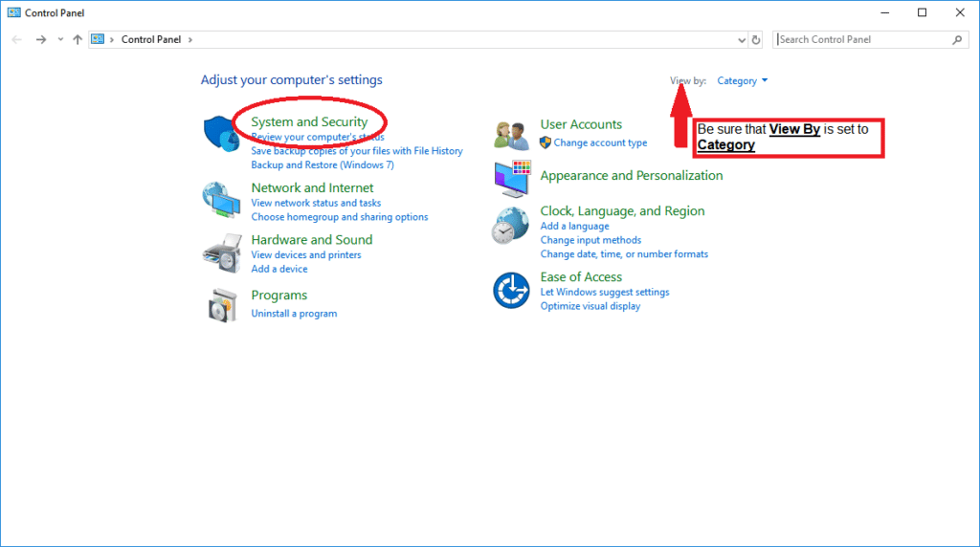Click the Network and Internet globe icon

point(222,199)
